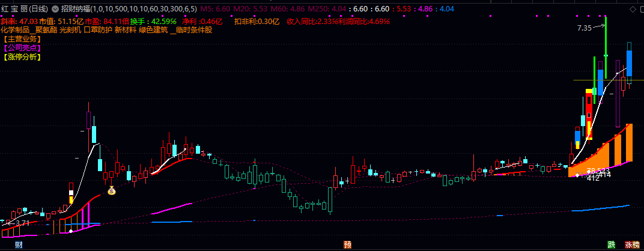Image resolution: width=644 pixels, height=251 pixels.
Task: Click the 38.523 value label near the orange bars
Action: [x=598, y=171]
